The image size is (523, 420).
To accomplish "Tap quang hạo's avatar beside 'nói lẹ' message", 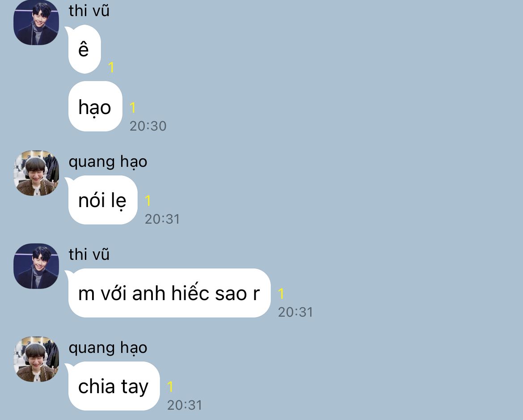I will (36, 173).
